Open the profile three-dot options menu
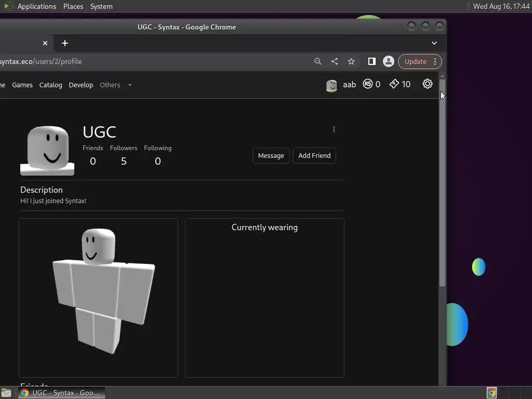532x399 pixels. coord(334,129)
